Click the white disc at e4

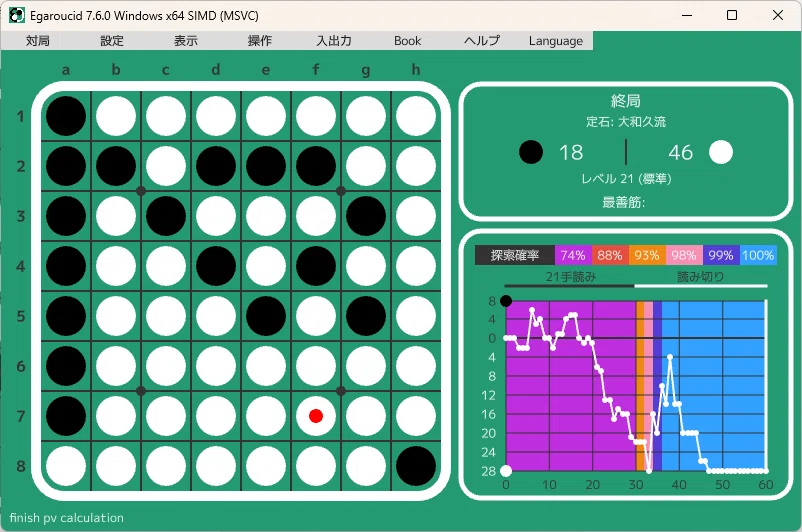click(x=266, y=266)
